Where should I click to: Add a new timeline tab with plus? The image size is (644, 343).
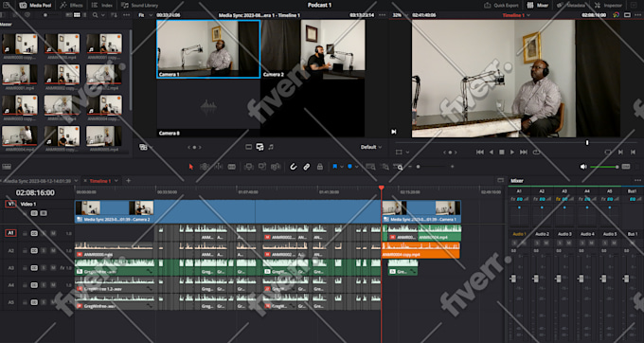pyautogui.click(x=128, y=181)
